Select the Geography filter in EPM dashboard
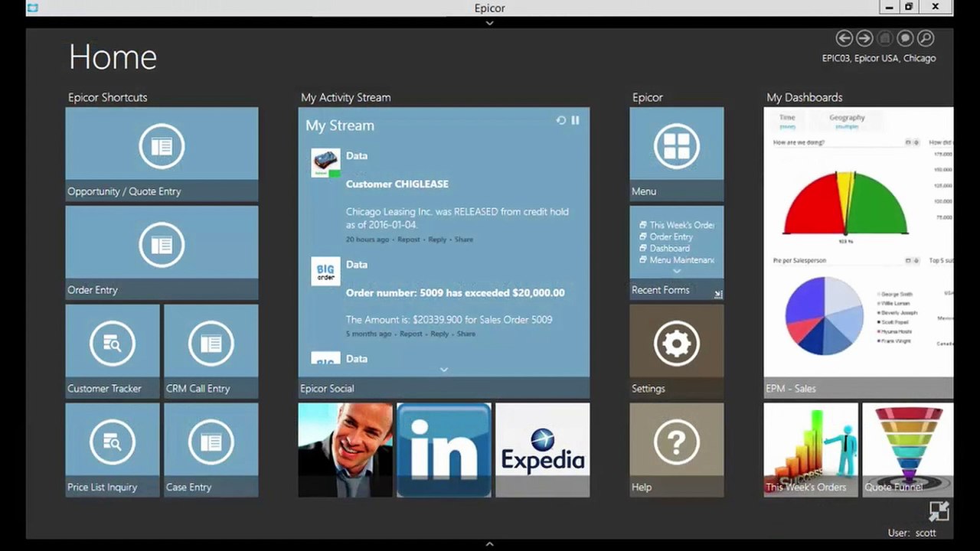Viewport: 980px width, 551px height. point(847,121)
